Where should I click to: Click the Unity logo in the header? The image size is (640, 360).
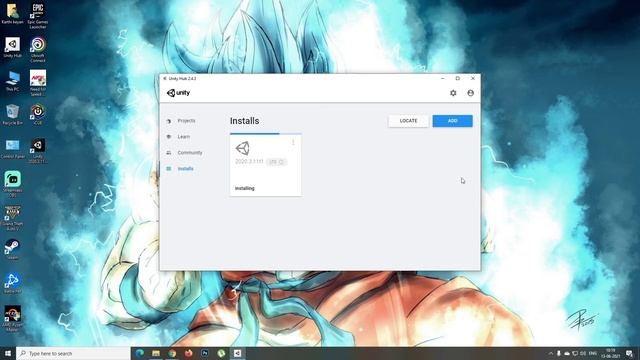point(178,93)
